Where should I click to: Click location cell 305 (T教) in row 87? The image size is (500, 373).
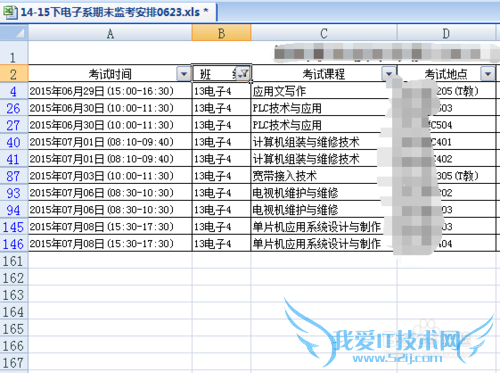(x=446, y=176)
